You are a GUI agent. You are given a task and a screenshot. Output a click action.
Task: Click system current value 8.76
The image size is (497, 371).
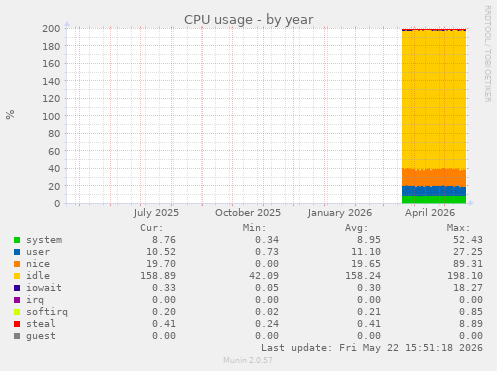click(164, 240)
